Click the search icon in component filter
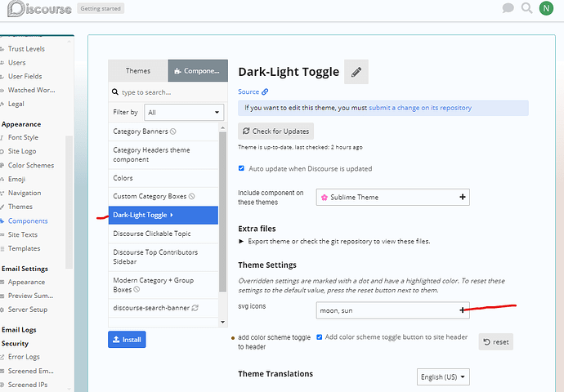 pos(115,92)
